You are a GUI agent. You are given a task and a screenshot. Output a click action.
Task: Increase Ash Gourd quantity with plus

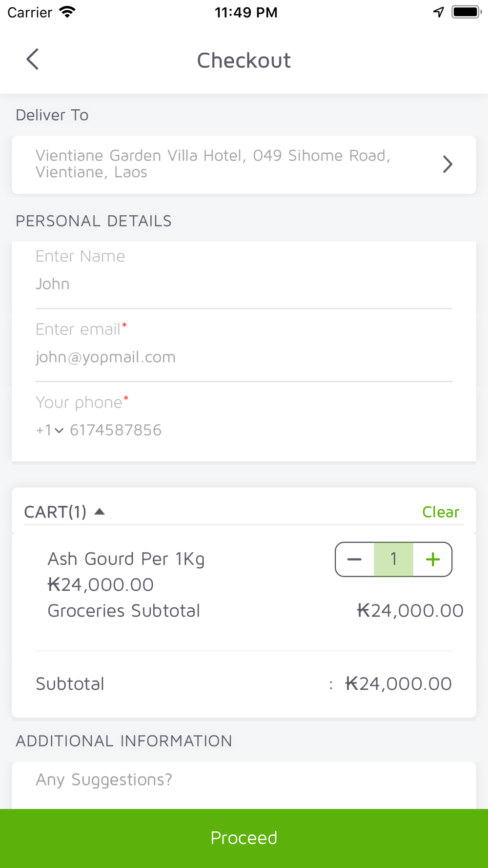coord(432,559)
